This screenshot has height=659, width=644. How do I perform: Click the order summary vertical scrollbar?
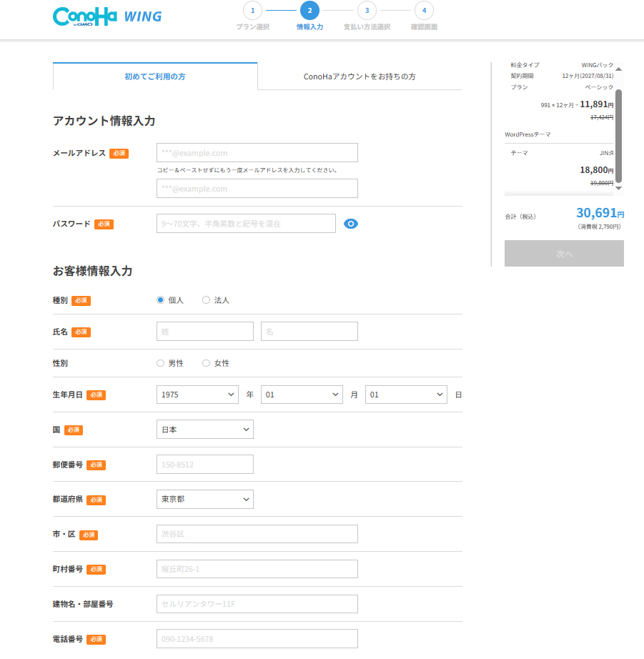[618, 135]
